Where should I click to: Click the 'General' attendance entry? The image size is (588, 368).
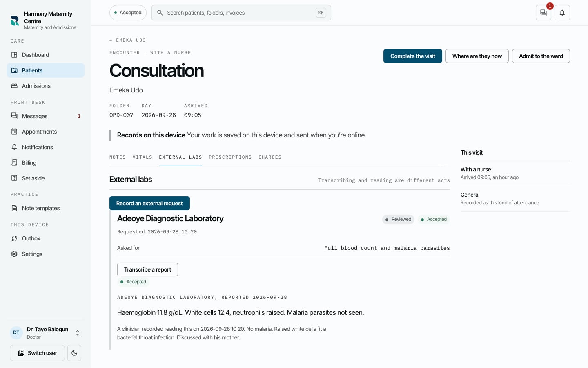(515, 199)
